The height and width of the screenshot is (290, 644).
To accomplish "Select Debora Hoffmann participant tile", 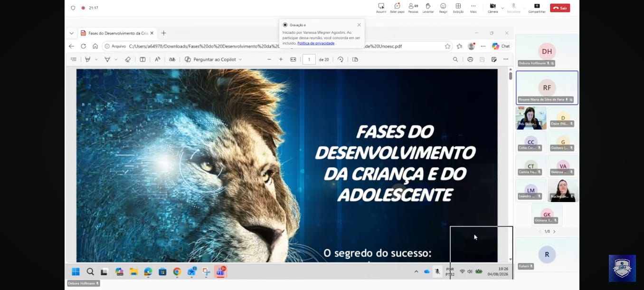I will coord(547,51).
